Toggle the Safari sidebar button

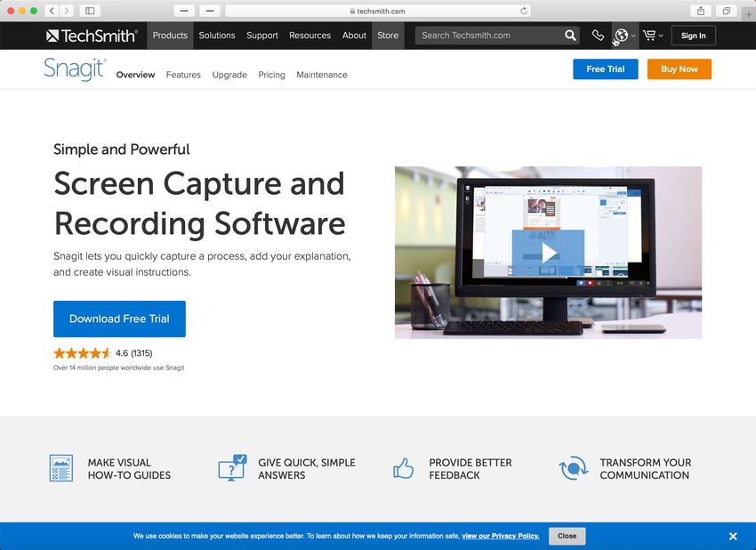click(x=90, y=11)
